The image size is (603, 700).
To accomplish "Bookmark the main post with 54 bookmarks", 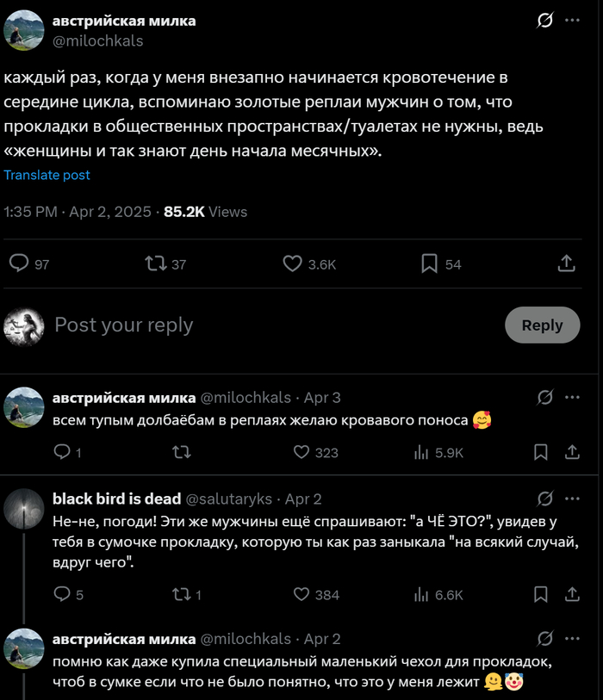I will [429, 264].
